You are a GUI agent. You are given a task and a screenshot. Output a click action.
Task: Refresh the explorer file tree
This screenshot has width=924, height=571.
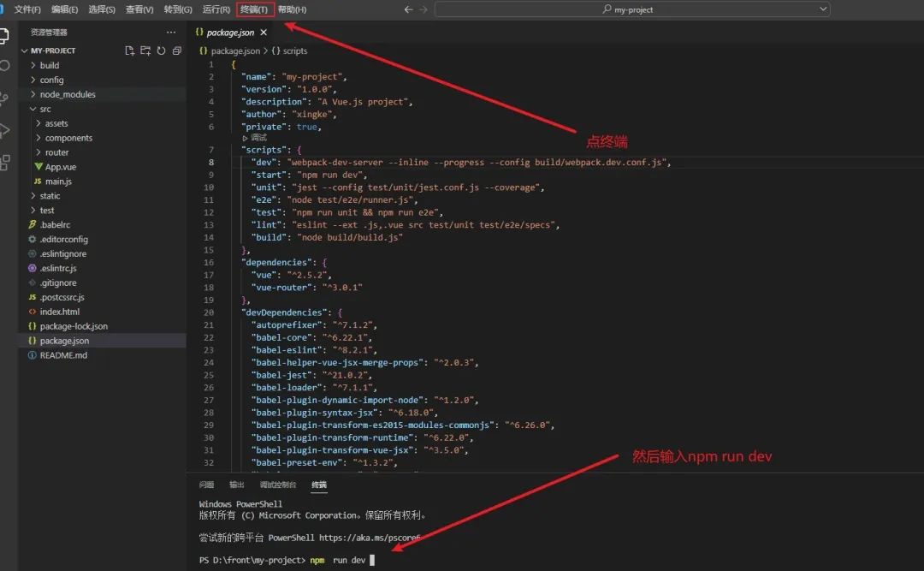[x=161, y=51]
